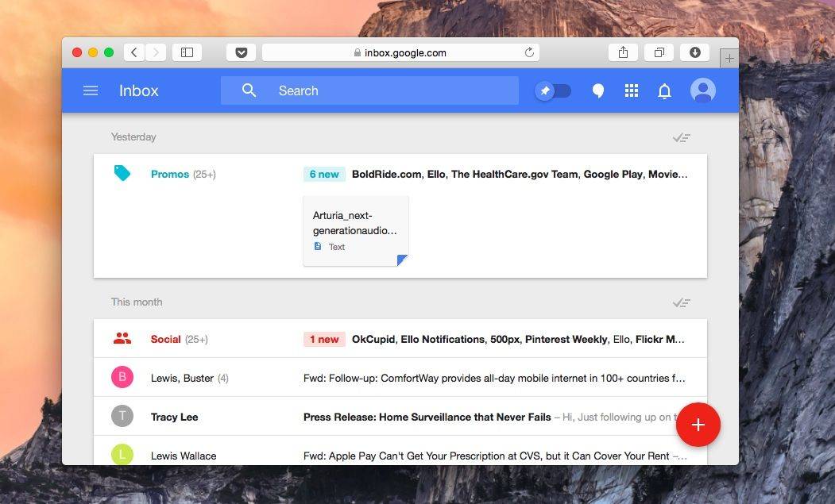The image size is (835, 504).
Task: Open the account profile avatar
Action: click(702, 90)
